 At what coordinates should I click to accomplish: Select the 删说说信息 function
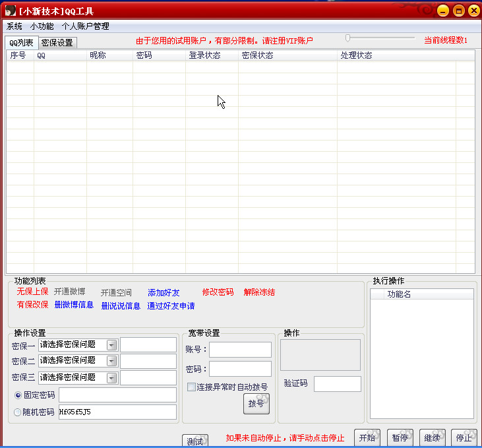click(x=121, y=306)
